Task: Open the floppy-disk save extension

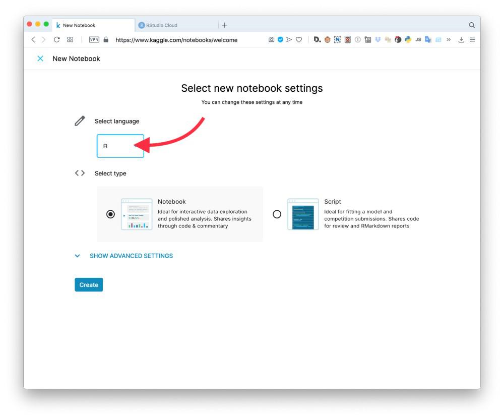Action: point(368,39)
